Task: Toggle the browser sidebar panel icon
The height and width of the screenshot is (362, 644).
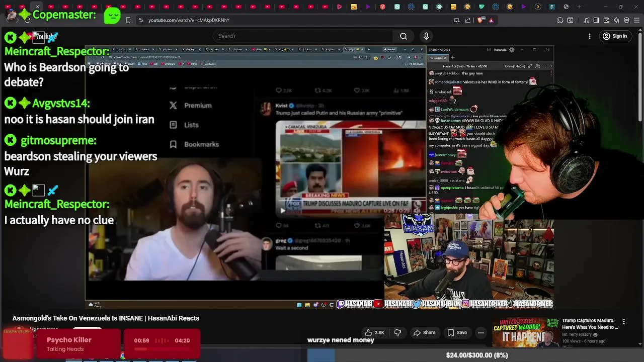Action: [596, 20]
